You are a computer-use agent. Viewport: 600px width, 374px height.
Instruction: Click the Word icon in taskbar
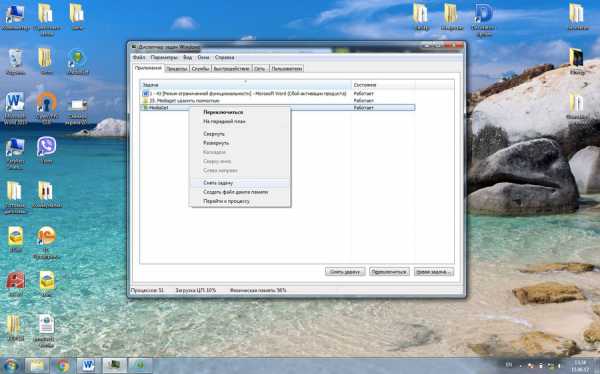click(x=88, y=366)
